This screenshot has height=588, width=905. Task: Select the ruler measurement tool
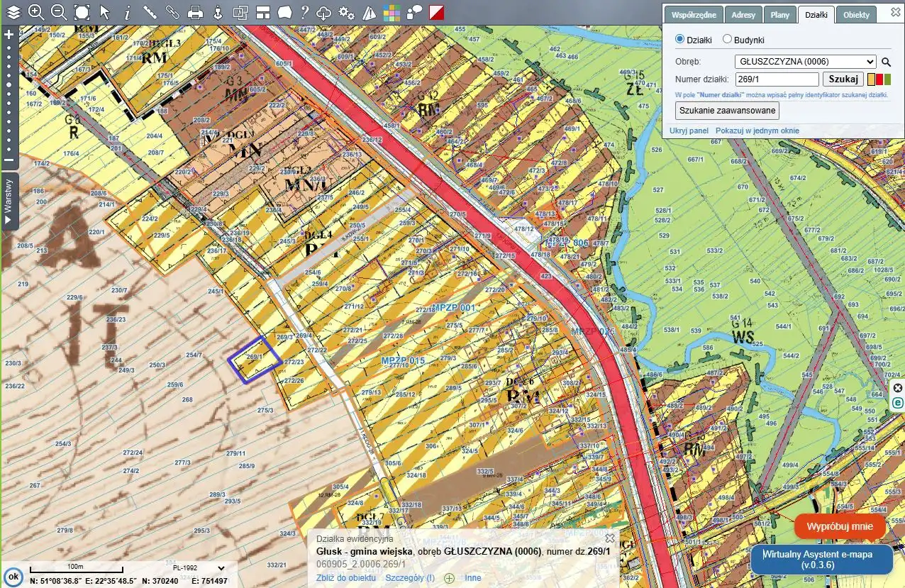150,12
